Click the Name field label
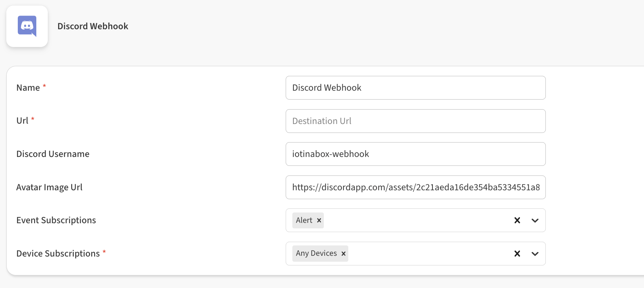This screenshot has height=288, width=644. coord(28,88)
